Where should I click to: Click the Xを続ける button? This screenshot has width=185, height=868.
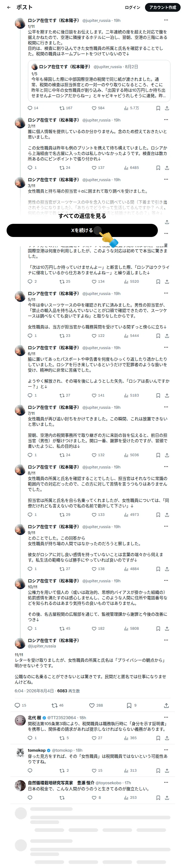82,230
